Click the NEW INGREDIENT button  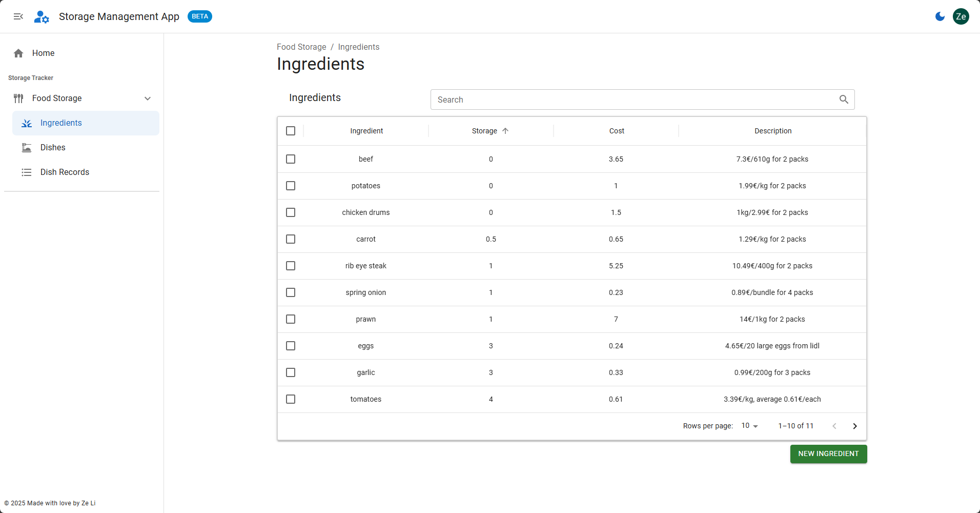pyautogui.click(x=828, y=454)
